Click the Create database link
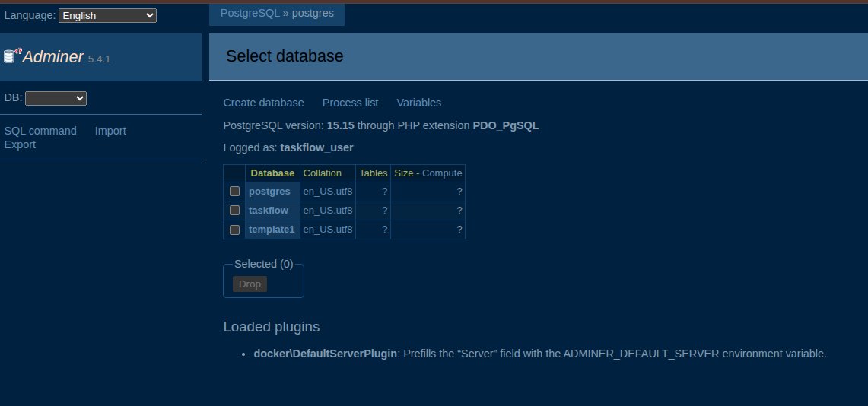The height and width of the screenshot is (406, 868). (x=263, y=103)
